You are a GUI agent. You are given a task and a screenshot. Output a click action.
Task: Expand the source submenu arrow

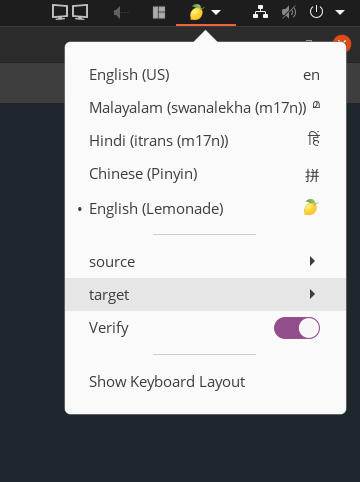pyautogui.click(x=312, y=261)
